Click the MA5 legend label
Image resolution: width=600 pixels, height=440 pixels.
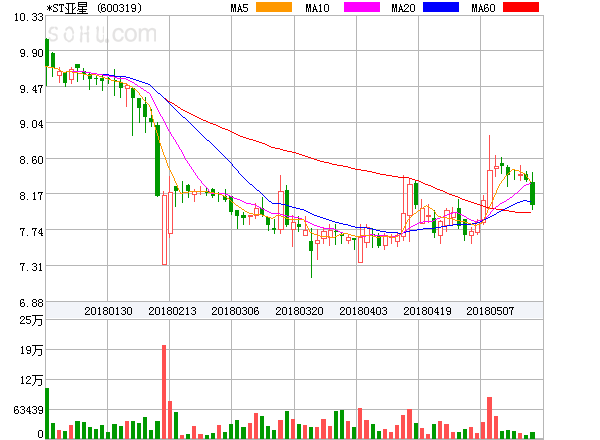[x=239, y=8]
